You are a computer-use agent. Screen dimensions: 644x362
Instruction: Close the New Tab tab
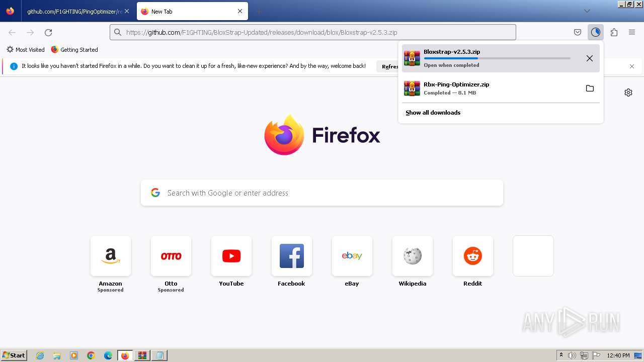coord(240,11)
